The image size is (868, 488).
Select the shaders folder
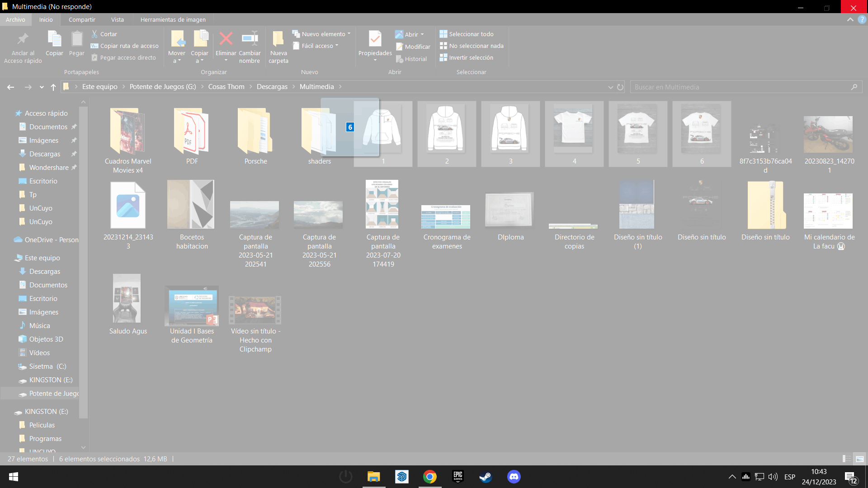[320, 136]
